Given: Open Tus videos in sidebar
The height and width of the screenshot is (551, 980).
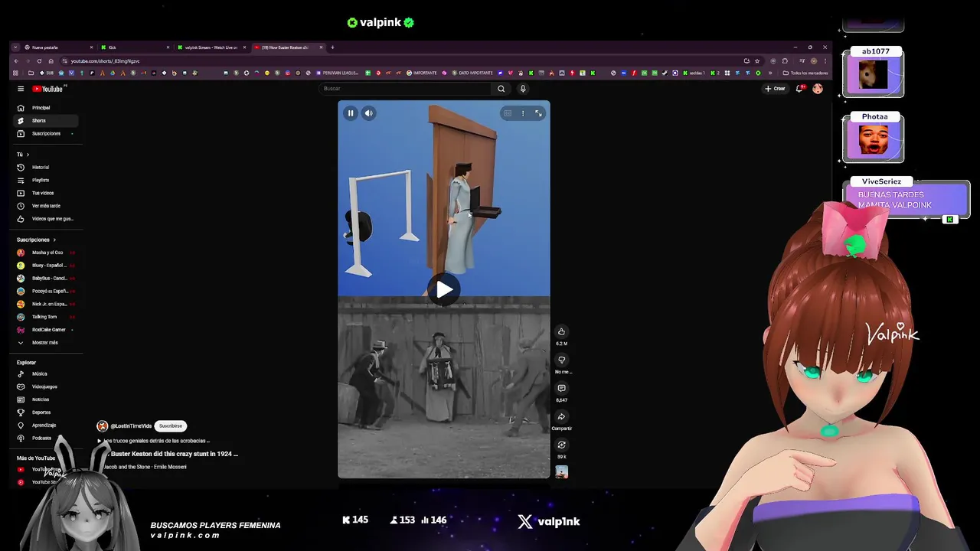Looking at the screenshot, I should point(46,193).
